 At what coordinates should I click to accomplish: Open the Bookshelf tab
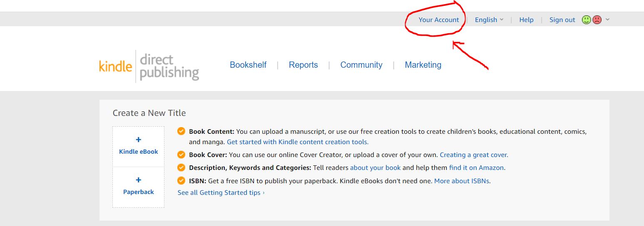pyautogui.click(x=248, y=65)
